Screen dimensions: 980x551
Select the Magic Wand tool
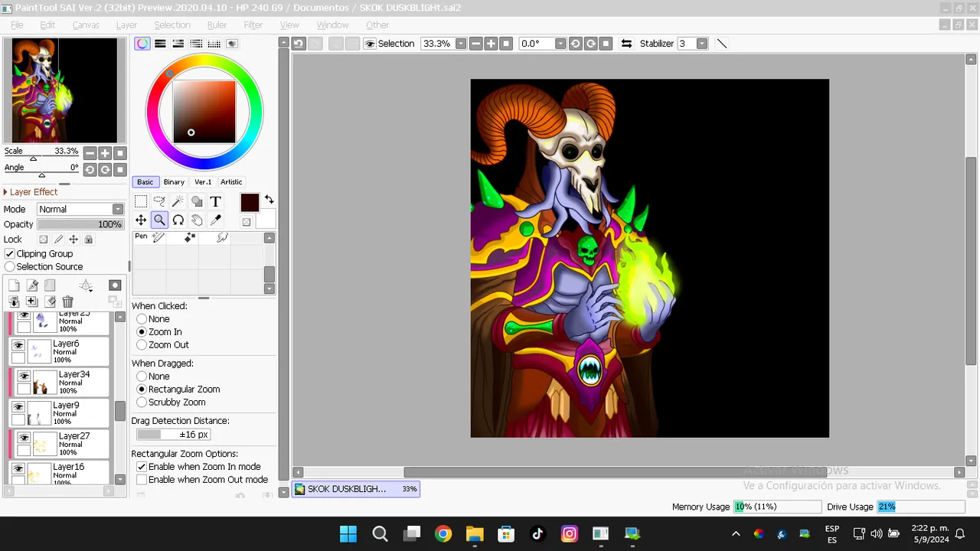pos(178,202)
